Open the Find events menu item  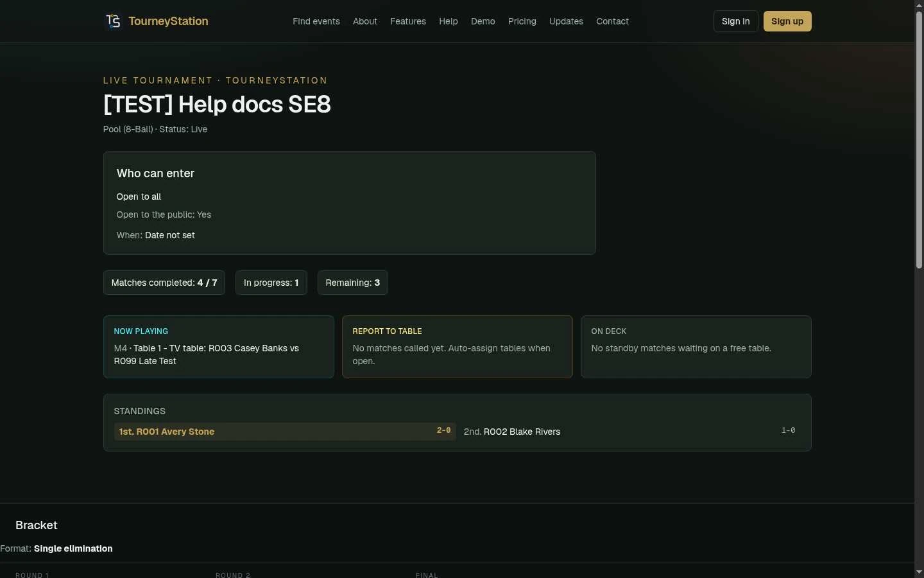pos(316,21)
